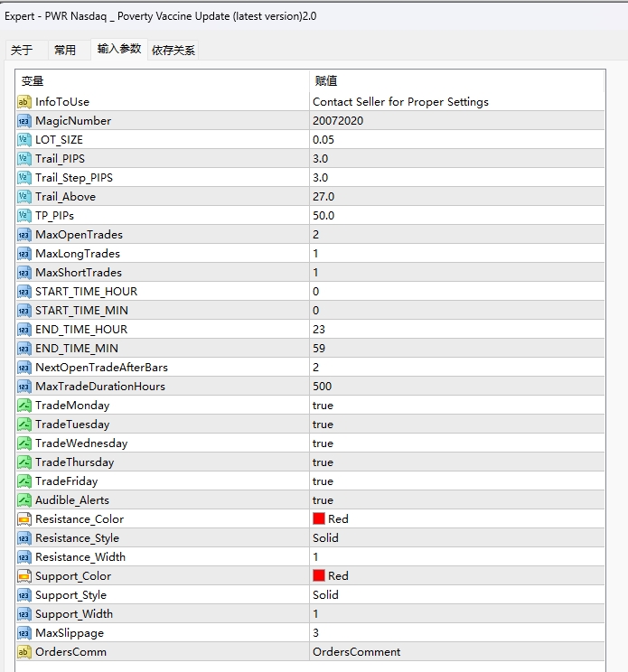628x672 pixels.
Task: Click the color icon beside Support_Color
Action: click(24, 576)
